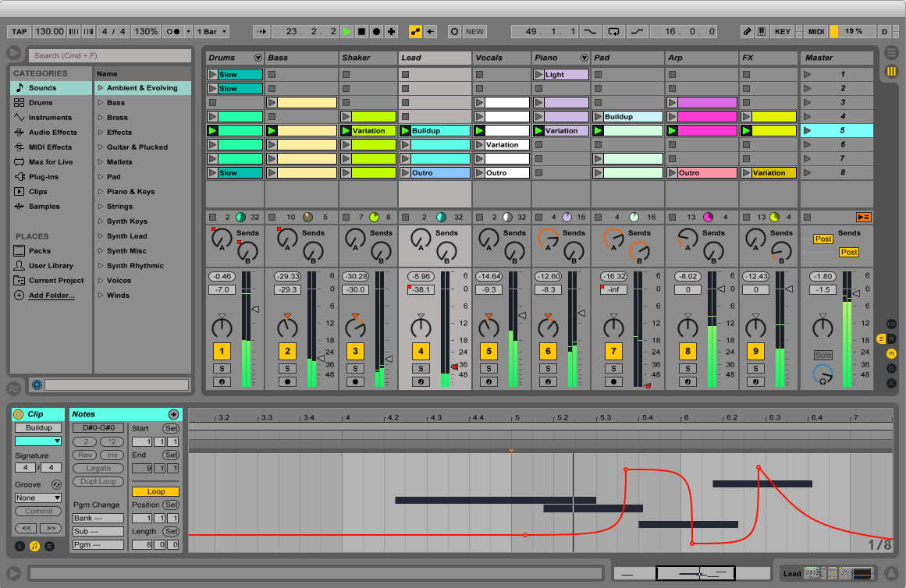
Task: Select the Drums category in browser
Action: click(41, 103)
